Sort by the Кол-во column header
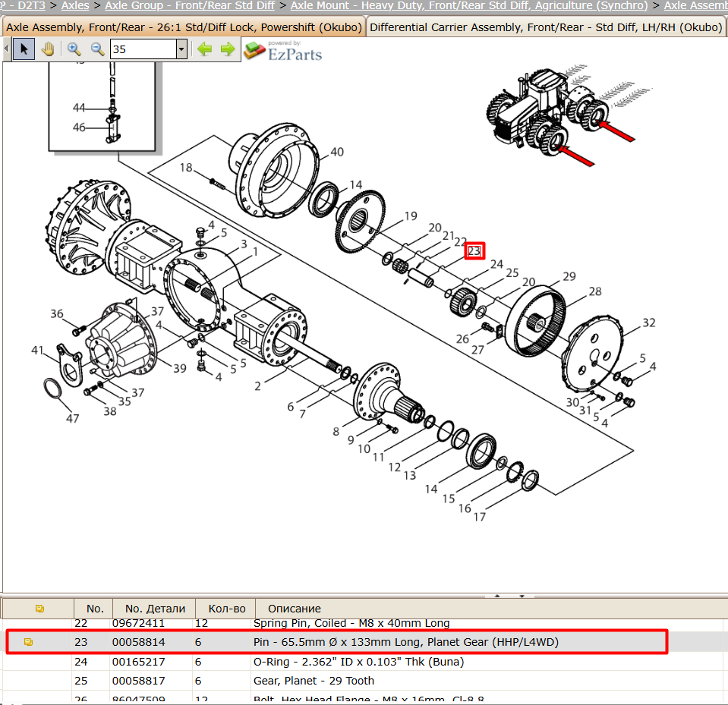Screen dimensions: 728x705 (226, 609)
